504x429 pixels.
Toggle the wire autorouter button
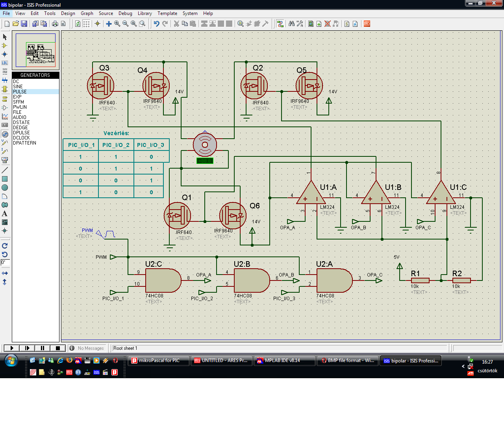280,24
